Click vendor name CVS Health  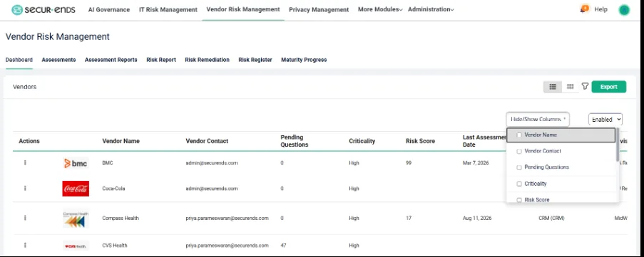(115, 246)
